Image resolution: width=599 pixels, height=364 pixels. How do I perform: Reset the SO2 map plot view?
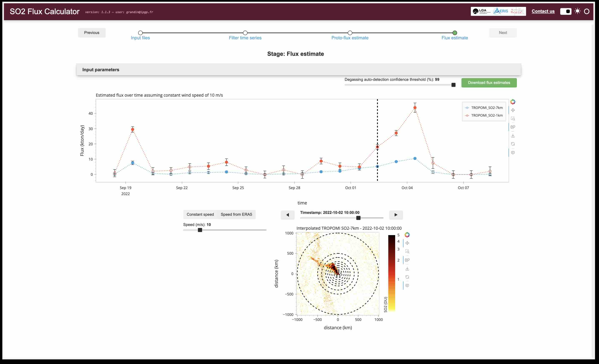[x=407, y=277]
